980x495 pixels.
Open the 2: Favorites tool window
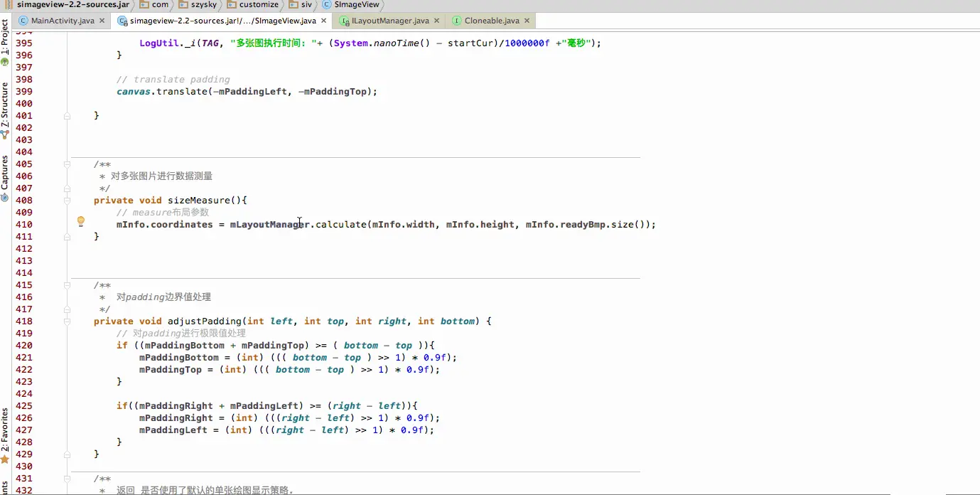[x=5, y=435]
